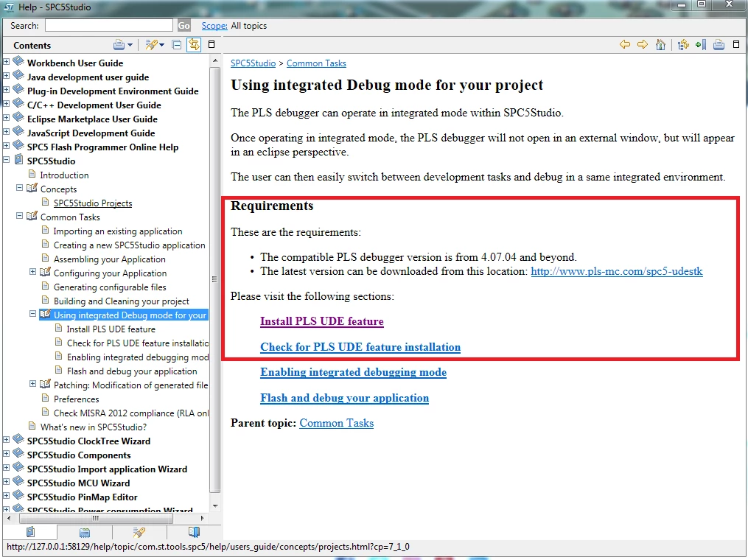Go back to previous help page
748x560 pixels.
[625, 44]
